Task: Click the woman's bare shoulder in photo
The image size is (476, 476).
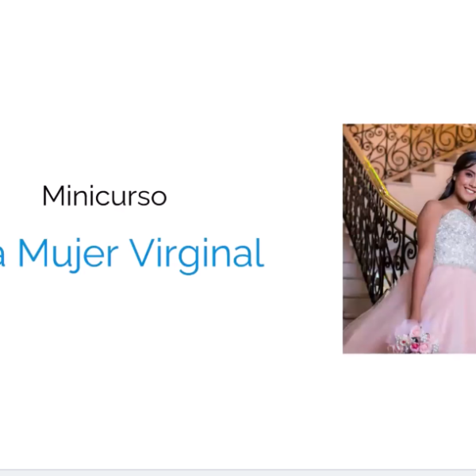Action: coord(432,209)
